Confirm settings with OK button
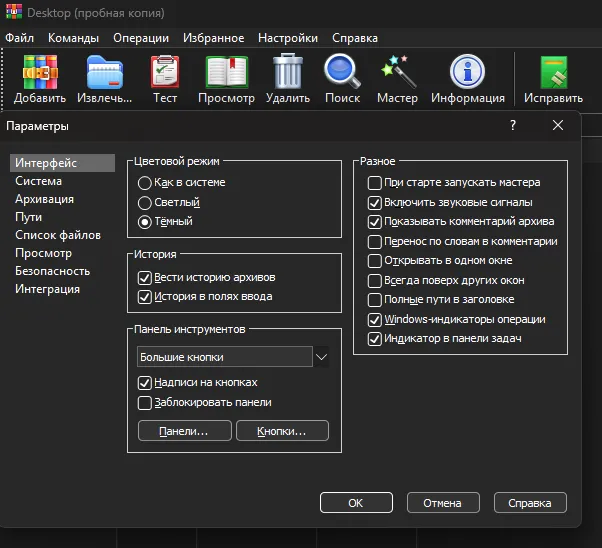 coord(356,503)
